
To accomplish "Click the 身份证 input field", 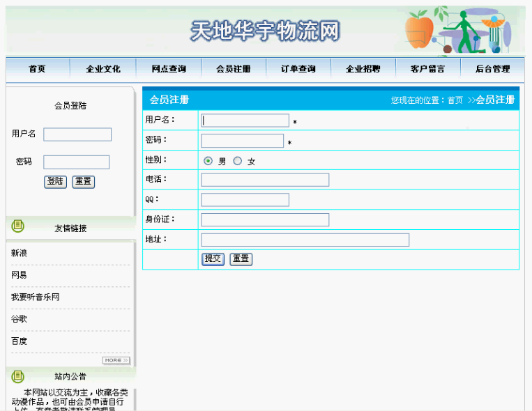I will point(265,219).
